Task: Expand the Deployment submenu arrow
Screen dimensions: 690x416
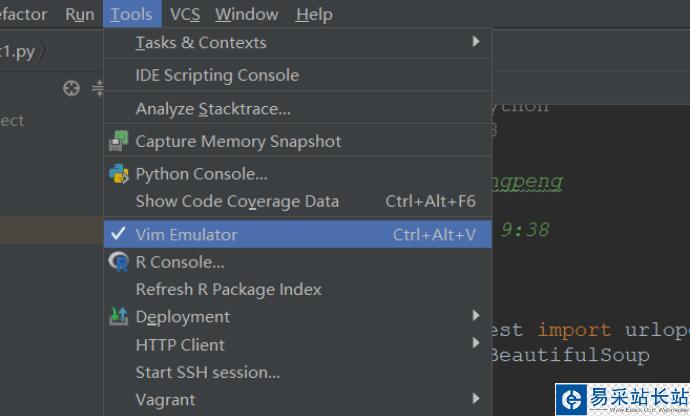Action: 476,316
